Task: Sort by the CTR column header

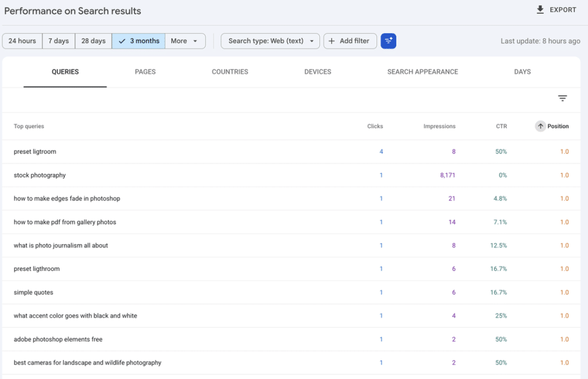Action: coord(501,126)
